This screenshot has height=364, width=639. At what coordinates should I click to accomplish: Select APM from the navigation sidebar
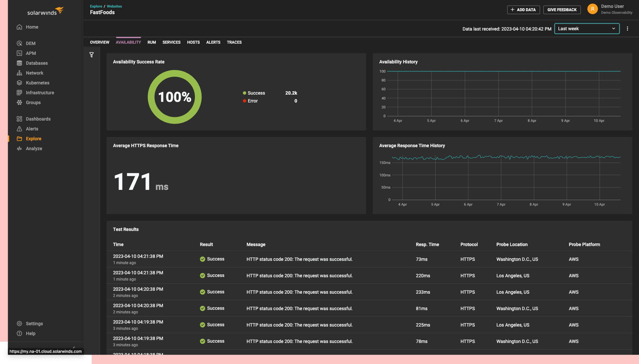pyautogui.click(x=30, y=53)
